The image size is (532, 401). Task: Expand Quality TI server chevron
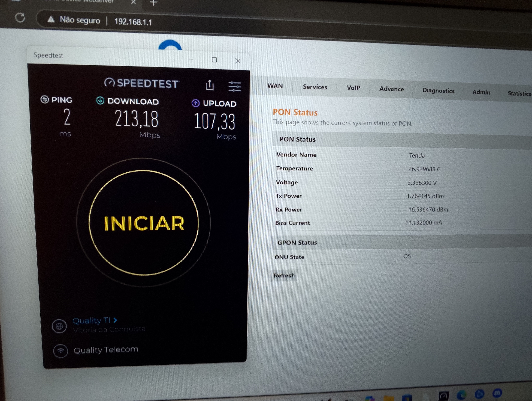coord(115,320)
